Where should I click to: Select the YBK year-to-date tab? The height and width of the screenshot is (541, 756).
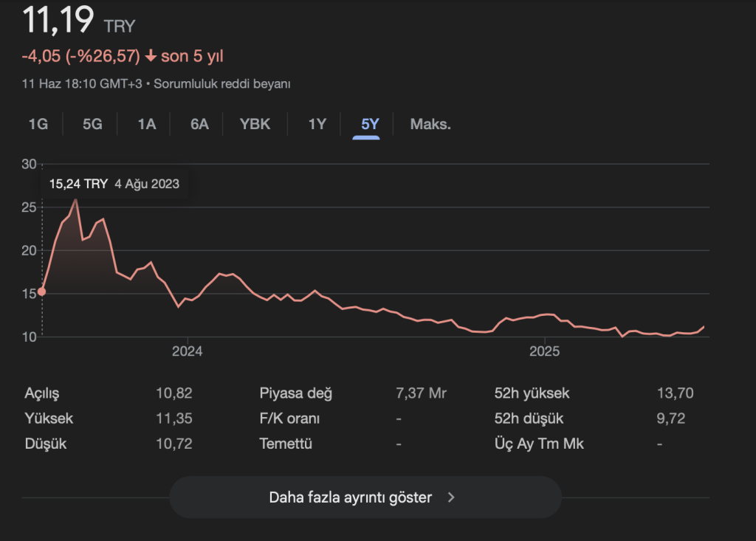(x=255, y=124)
